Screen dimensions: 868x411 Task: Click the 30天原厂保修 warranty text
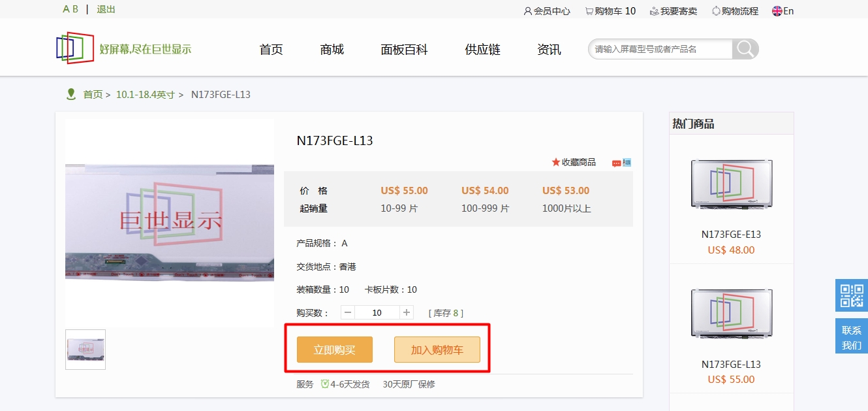pos(409,384)
